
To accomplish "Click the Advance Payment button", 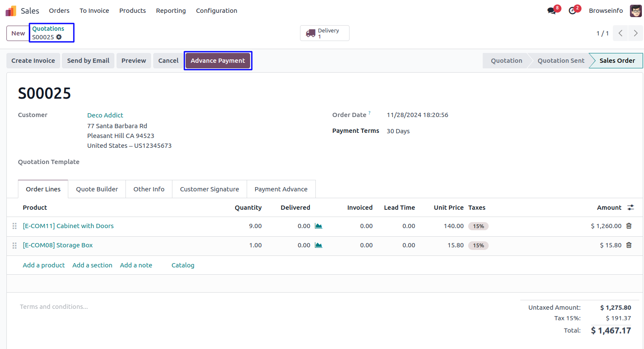I will click(218, 61).
